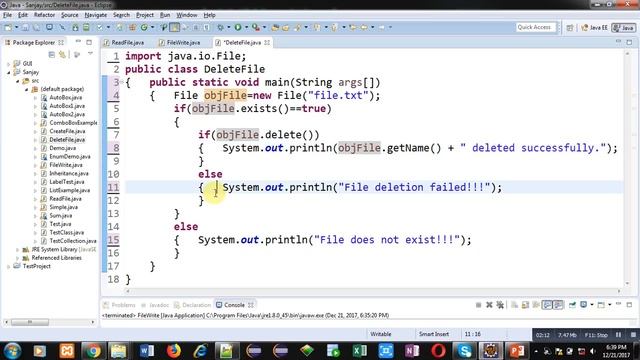Collapse the src folder node
The image size is (640, 360).
[18, 81]
